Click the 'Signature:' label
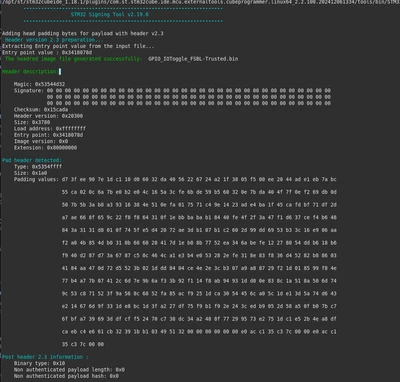Viewport: 400px width, 382px height. pyautogui.click(x=29, y=90)
